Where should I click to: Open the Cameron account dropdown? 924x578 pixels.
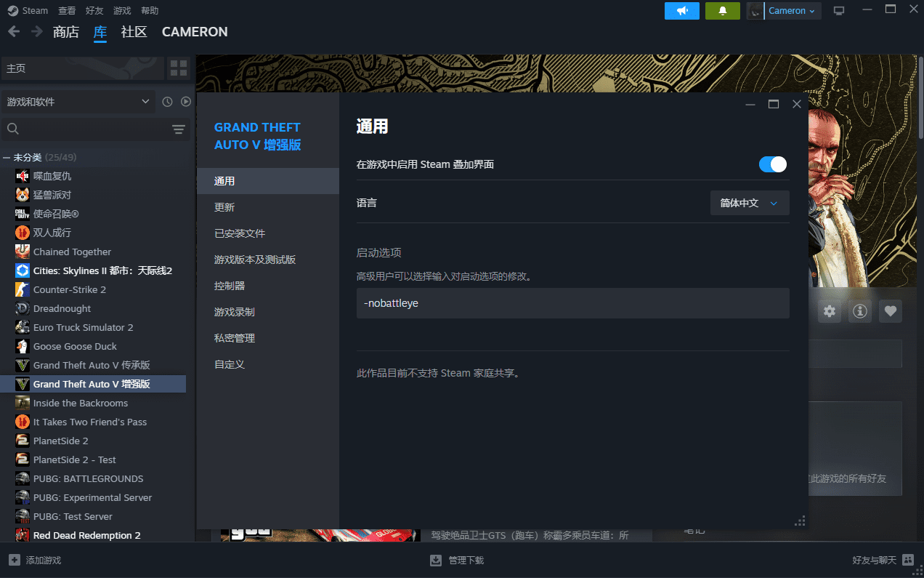click(x=793, y=11)
